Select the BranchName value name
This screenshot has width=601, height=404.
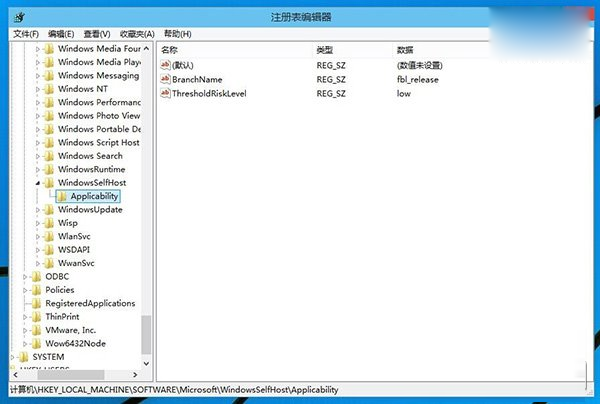click(x=197, y=80)
